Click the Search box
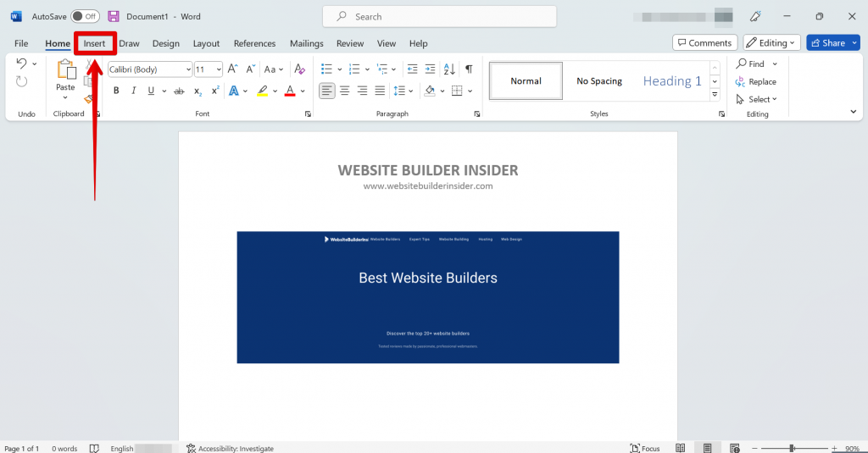 click(x=440, y=17)
